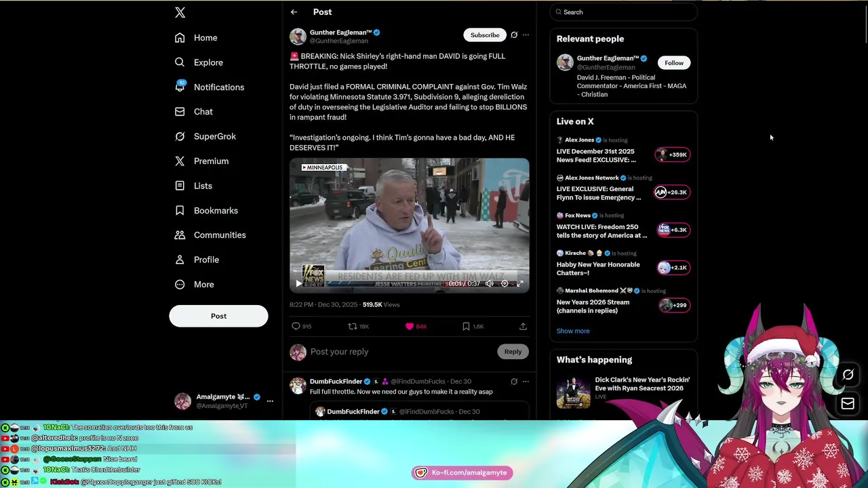Click the X logo at top of sidebar
868x488 pixels.
point(180,12)
